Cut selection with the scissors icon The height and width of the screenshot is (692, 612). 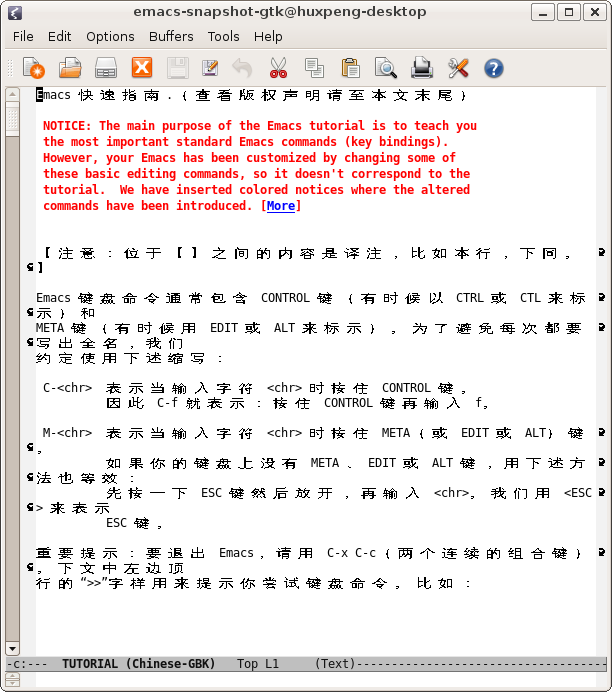278,68
